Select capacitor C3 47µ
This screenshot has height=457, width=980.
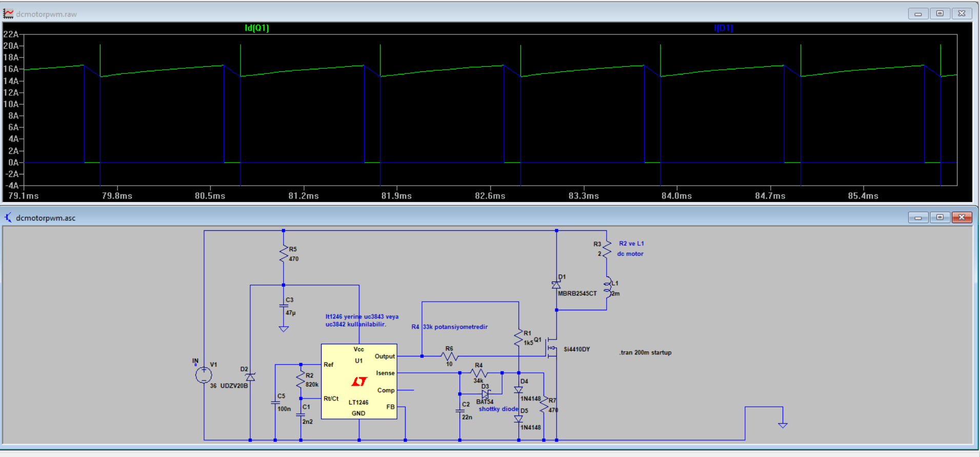pyautogui.click(x=284, y=306)
